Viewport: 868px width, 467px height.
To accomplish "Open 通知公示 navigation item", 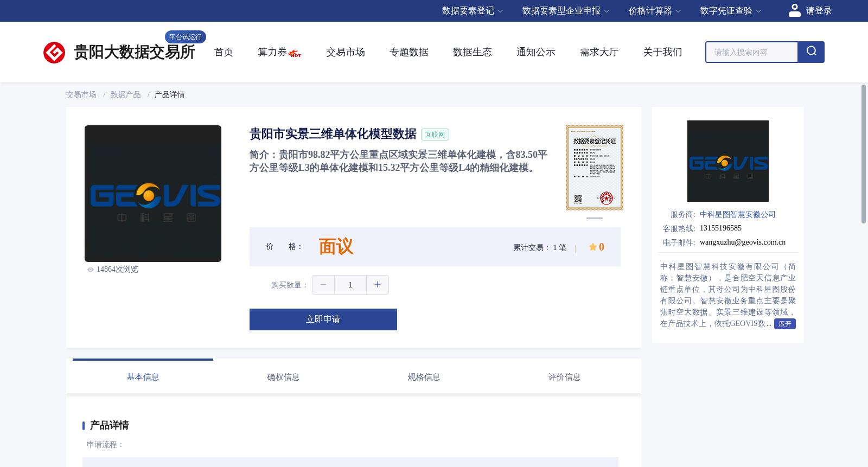I will [536, 52].
